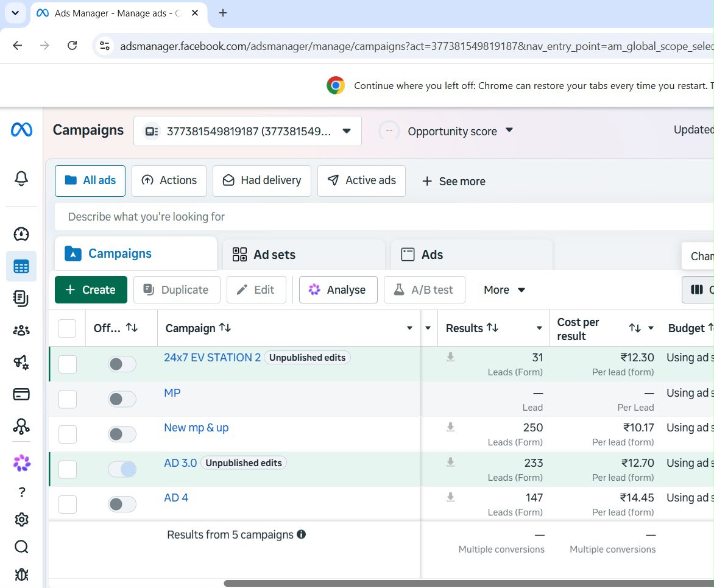Click the Analyse button
The width and height of the screenshot is (714, 588).
[x=338, y=289]
